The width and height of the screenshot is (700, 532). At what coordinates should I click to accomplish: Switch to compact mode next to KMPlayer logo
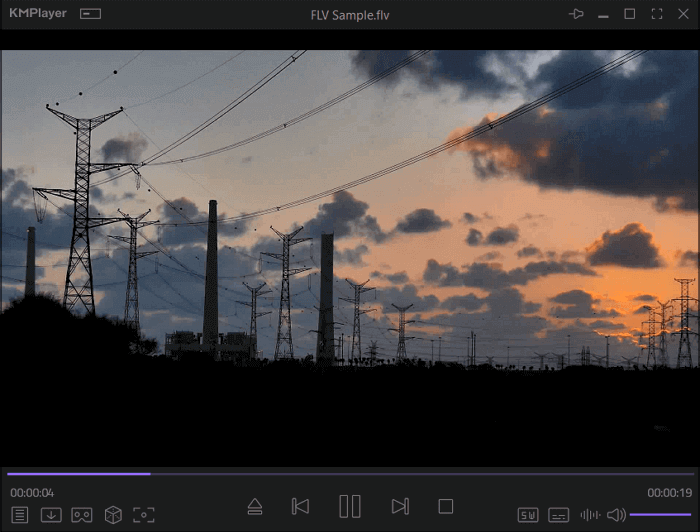(91, 14)
